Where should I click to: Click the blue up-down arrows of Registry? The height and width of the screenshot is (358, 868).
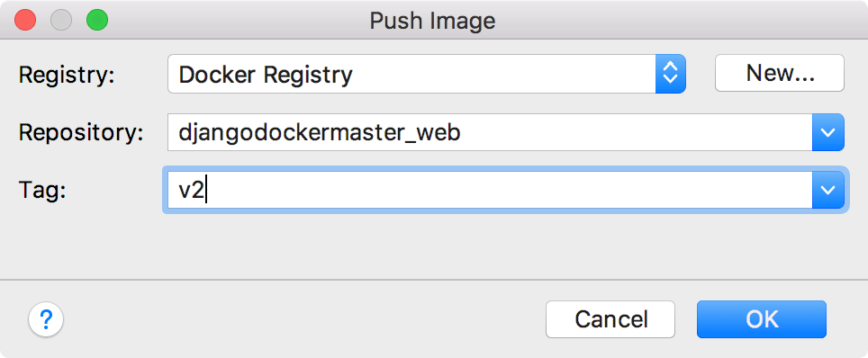[671, 74]
